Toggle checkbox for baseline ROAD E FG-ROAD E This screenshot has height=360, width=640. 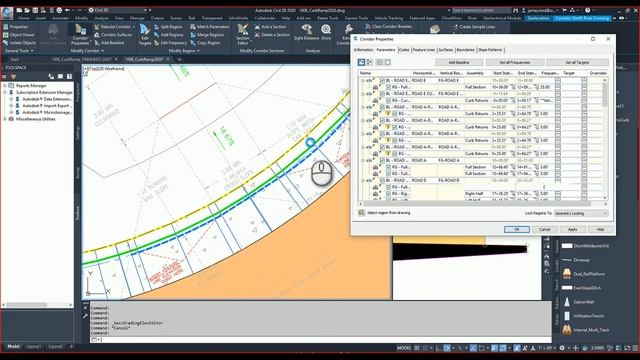coord(382,80)
